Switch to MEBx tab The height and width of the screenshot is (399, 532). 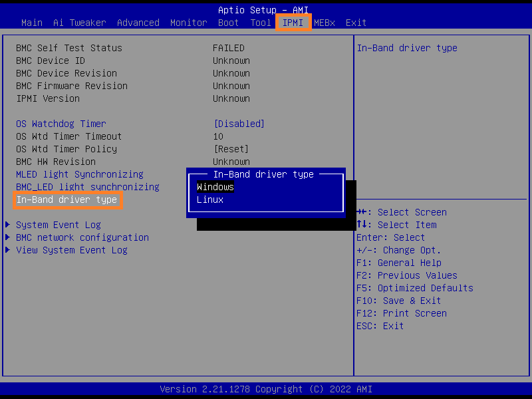click(325, 23)
